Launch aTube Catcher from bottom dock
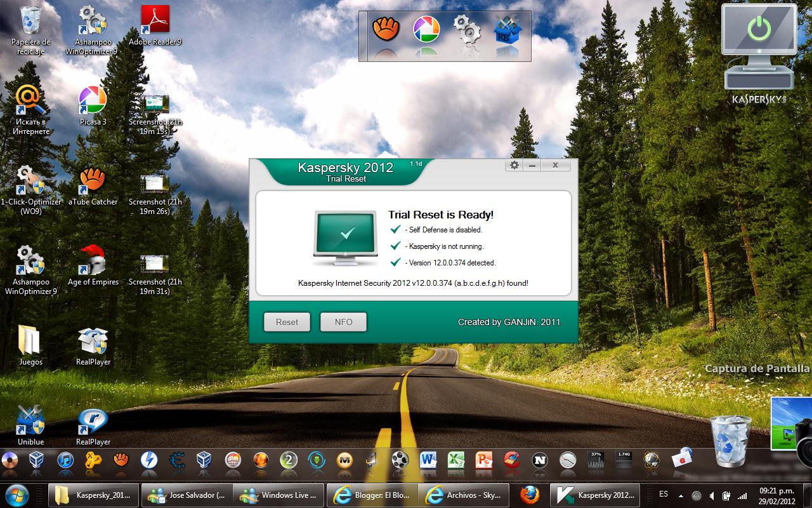This screenshot has width=812, height=508. pos(121,460)
